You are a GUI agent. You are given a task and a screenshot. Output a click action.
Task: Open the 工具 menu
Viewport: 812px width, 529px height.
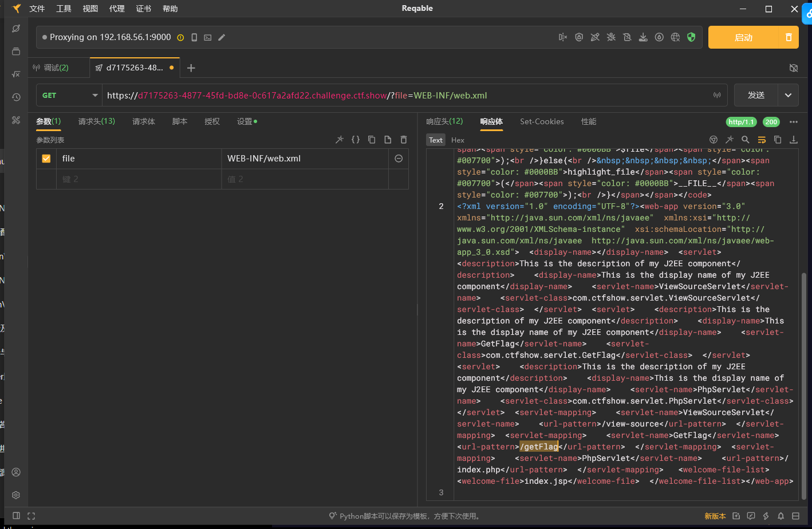(x=64, y=9)
